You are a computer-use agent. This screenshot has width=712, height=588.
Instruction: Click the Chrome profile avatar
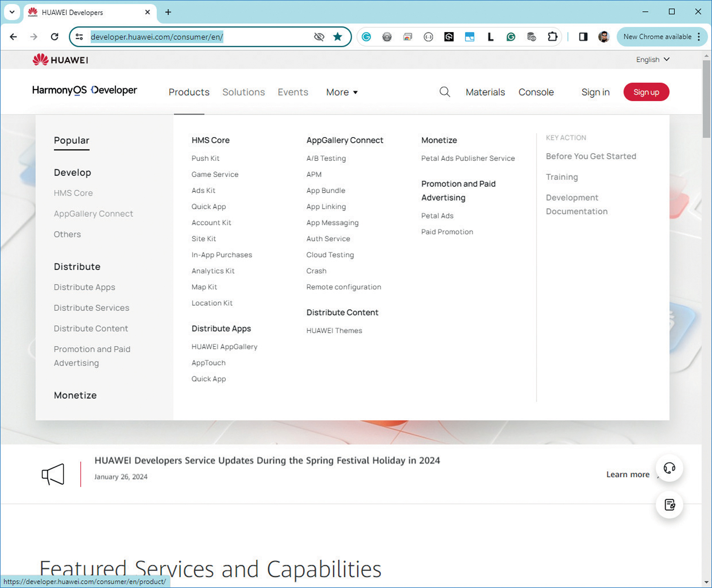tap(603, 37)
